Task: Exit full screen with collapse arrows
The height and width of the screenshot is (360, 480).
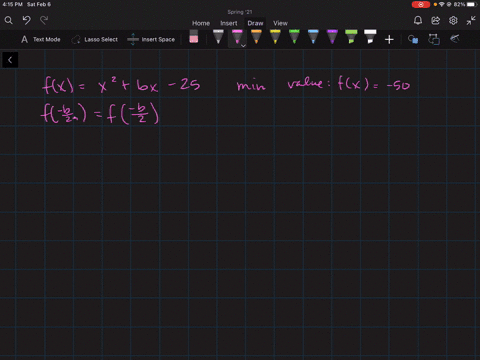Action: tap(471, 21)
